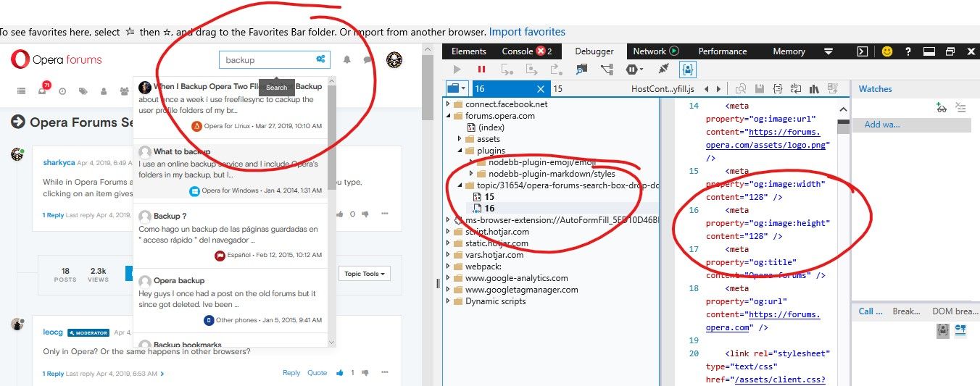Click the DevTools help question mark
The image size is (980, 386).
(908, 51)
